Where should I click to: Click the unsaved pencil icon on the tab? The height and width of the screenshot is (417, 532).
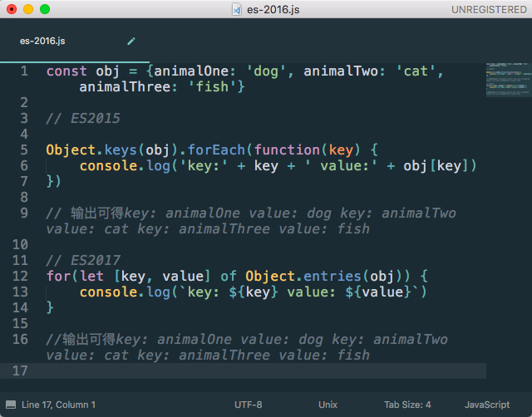click(x=131, y=42)
